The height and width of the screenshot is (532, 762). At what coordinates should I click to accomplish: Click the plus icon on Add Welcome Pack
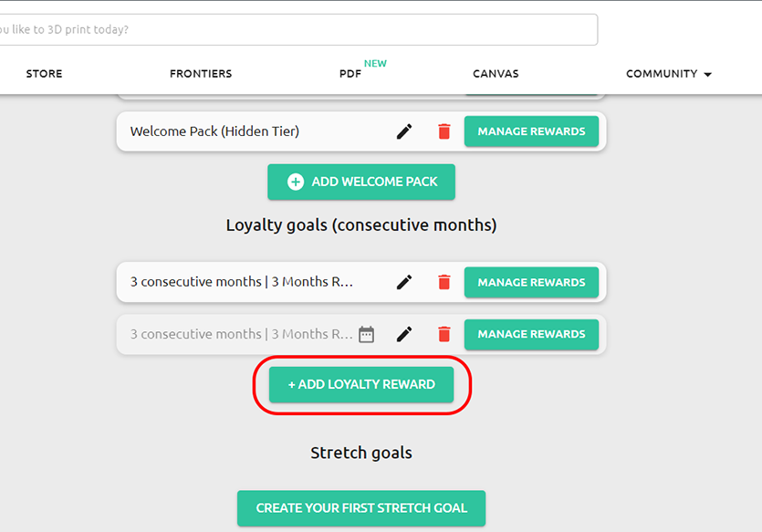pos(294,182)
